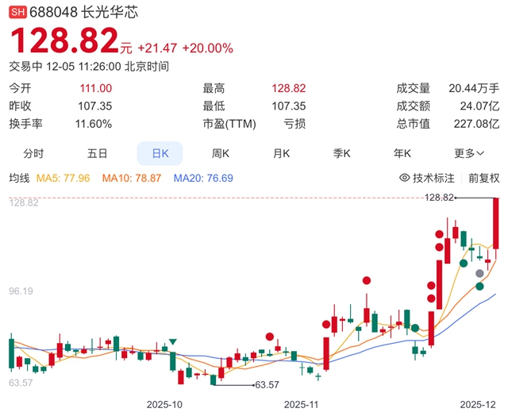Click the eye icon beside 技术标注

click(404, 179)
